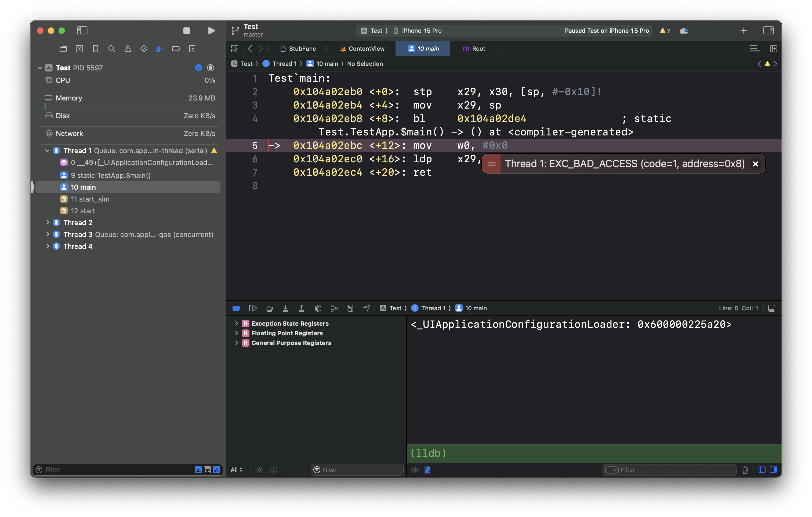Open the source control navigator
This screenshot has width=812, height=517.
tap(79, 49)
